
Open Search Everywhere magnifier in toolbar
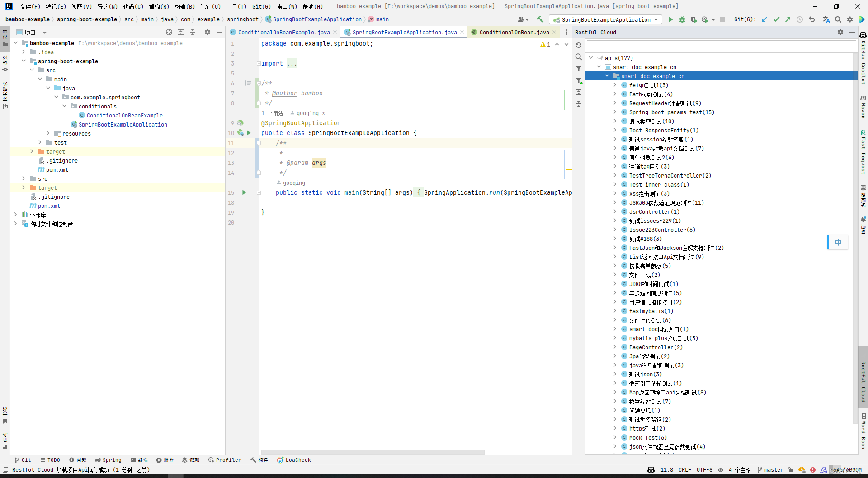pyautogui.click(x=838, y=19)
